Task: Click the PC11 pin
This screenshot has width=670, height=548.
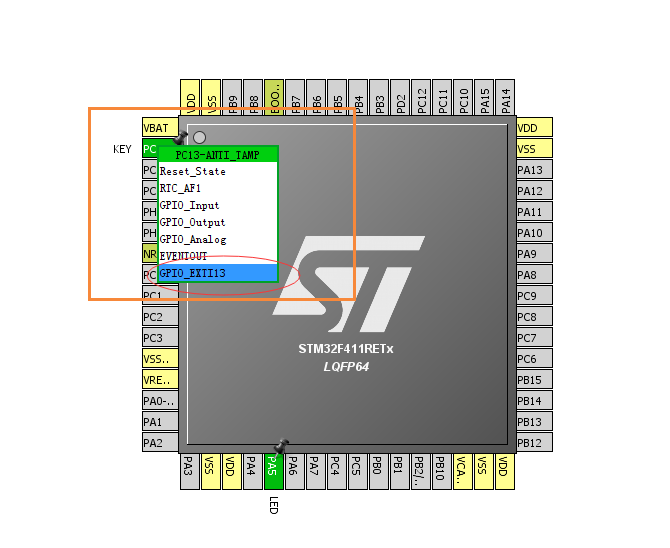Action: click(x=442, y=97)
